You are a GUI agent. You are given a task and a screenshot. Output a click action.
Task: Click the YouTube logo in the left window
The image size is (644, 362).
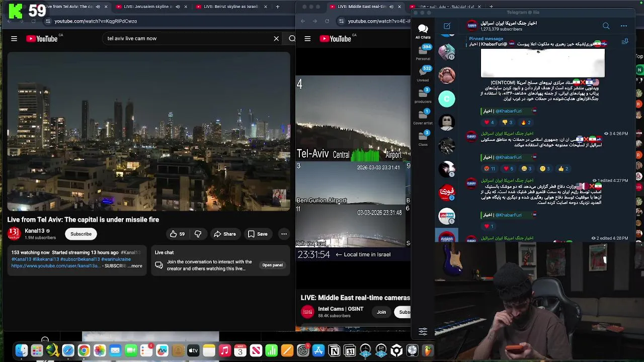[x=42, y=39]
